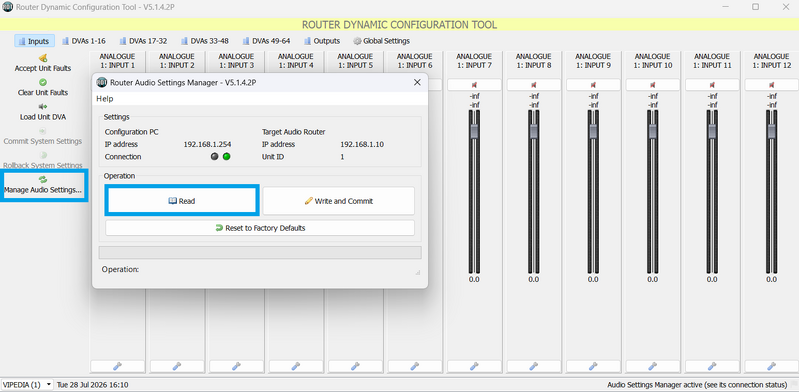799x392 pixels.
Task: Open the Input 6 wrench settings
Action: pyautogui.click(x=415, y=366)
